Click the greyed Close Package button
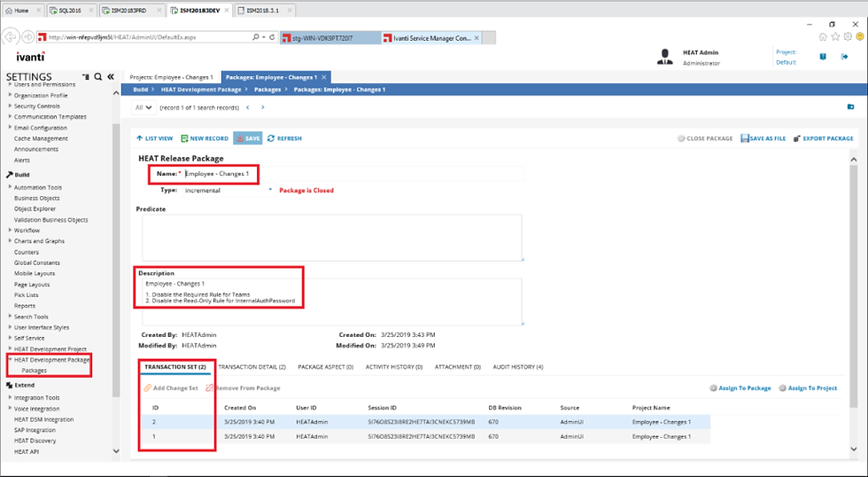Image resolution: width=868 pixels, height=477 pixels. [x=705, y=138]
